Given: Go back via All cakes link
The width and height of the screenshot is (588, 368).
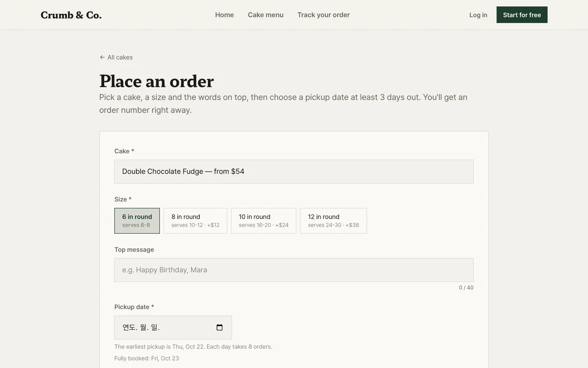Looking at the screenshot, I should pos(116,57).
